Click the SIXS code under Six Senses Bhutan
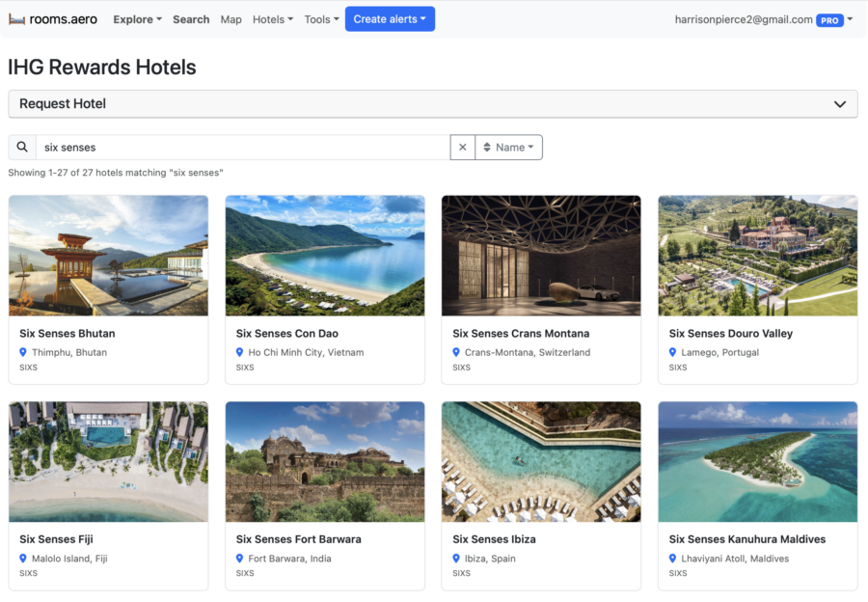 pyautogui.click(x=28, y=368)
